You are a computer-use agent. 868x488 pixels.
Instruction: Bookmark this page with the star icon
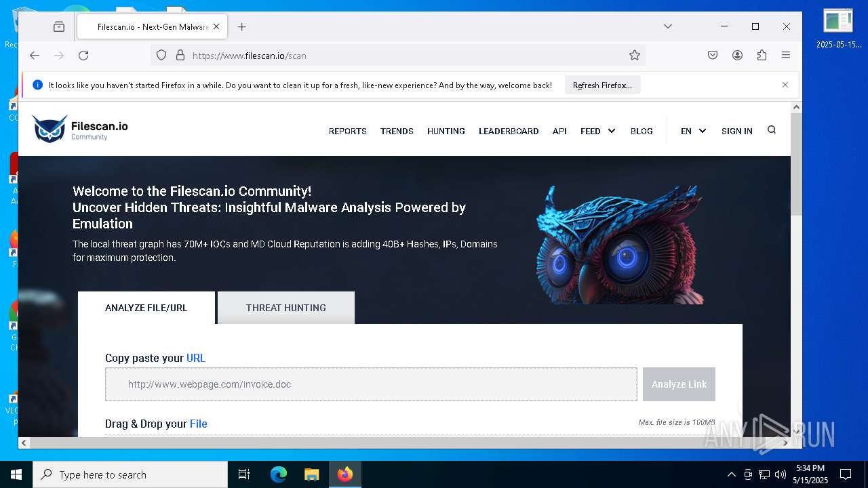click(635, 56)
